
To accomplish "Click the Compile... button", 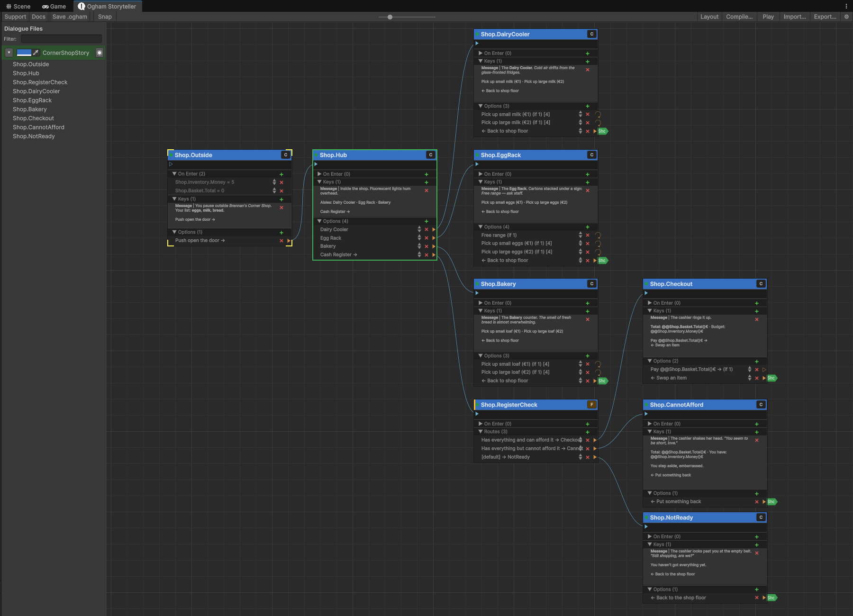I will coord(739,17).
